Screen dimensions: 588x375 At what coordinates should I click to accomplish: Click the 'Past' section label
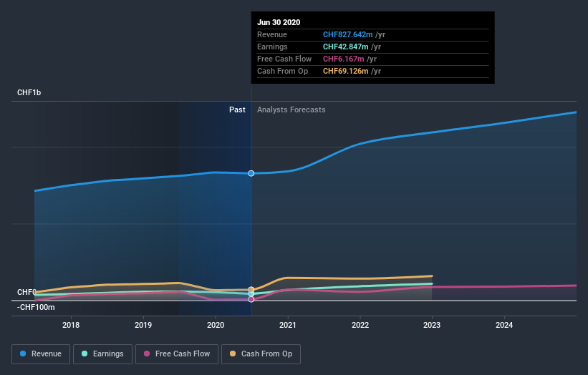coord(237,109)
